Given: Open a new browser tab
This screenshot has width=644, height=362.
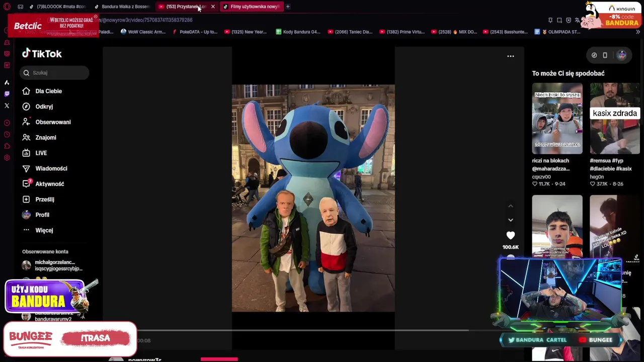Looking at the screenshot, I should tap(288, 7).
